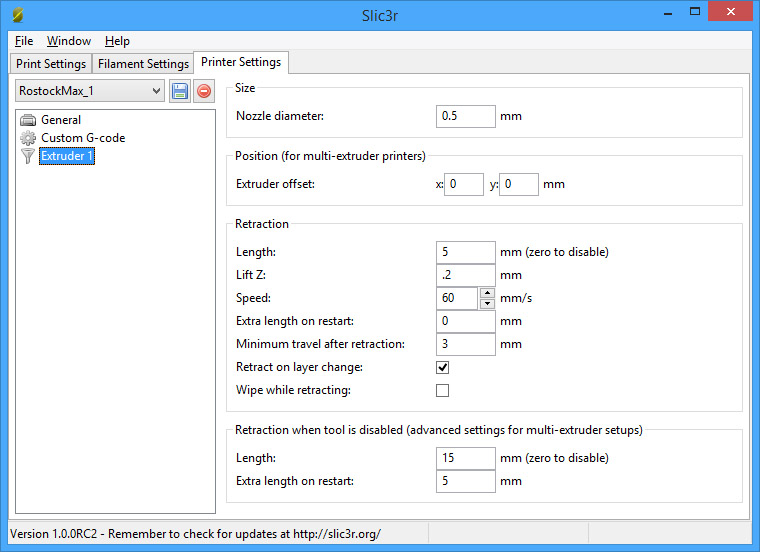This screenshot has height=552, width=760.
Task: Click the red delete preset icon
Action: coord(203,91)
